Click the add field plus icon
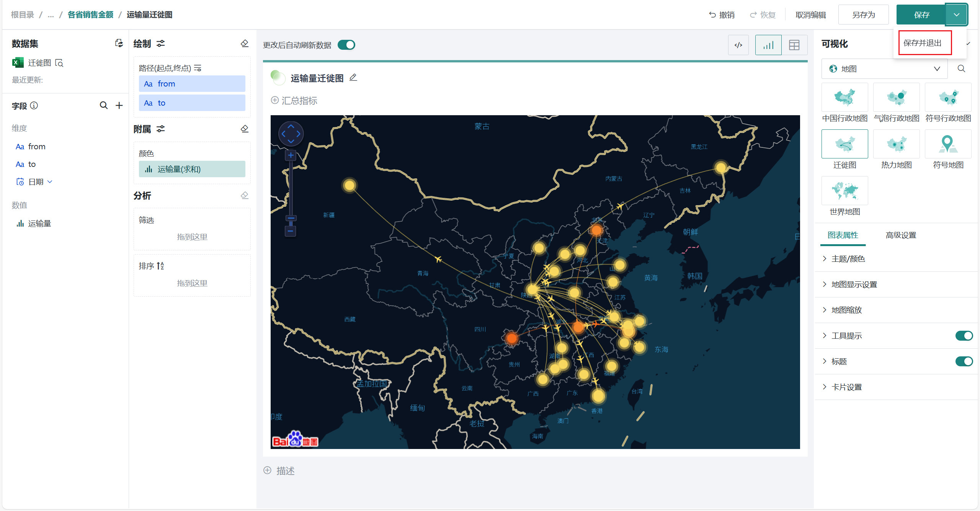Image resolution: width=980 pixels, height=511 pixels. point(119,105)
